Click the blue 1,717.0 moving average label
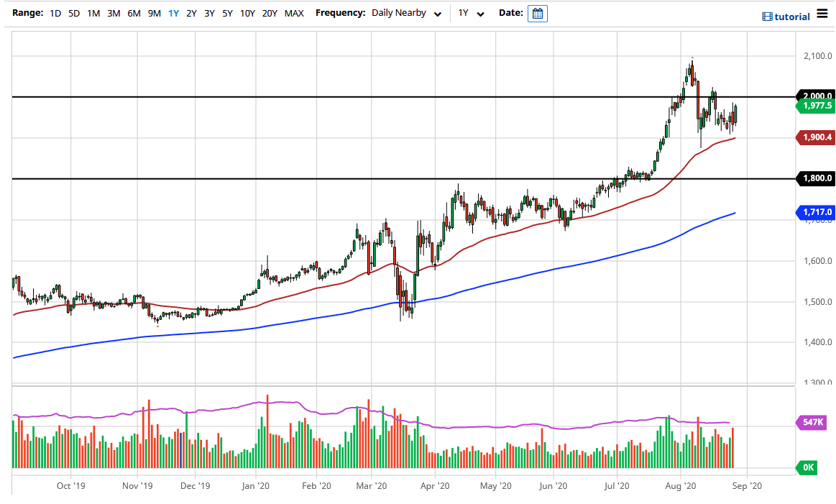Screen dimensions: 836x504 [x=815, y=212]
